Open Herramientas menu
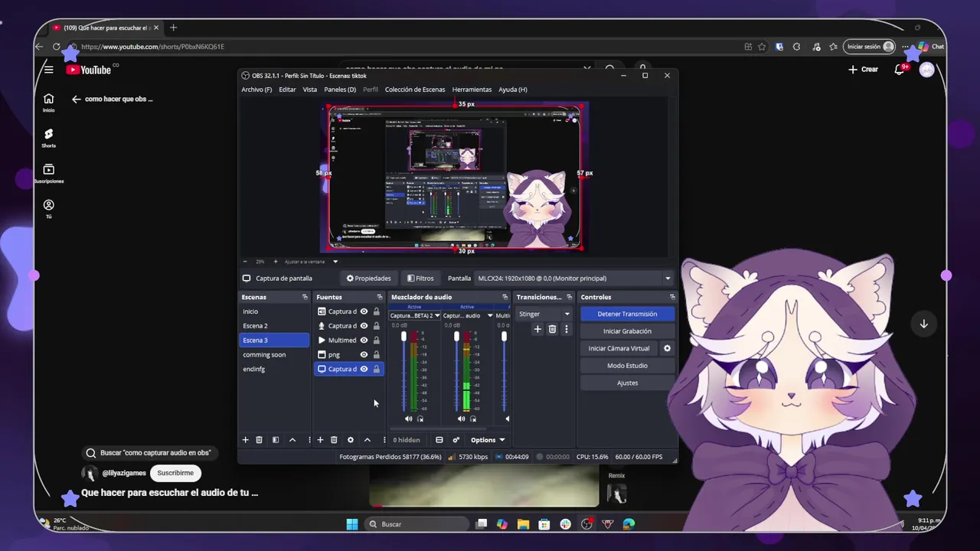The height and width of the screenshot is (551, 980). pos(472,90)
